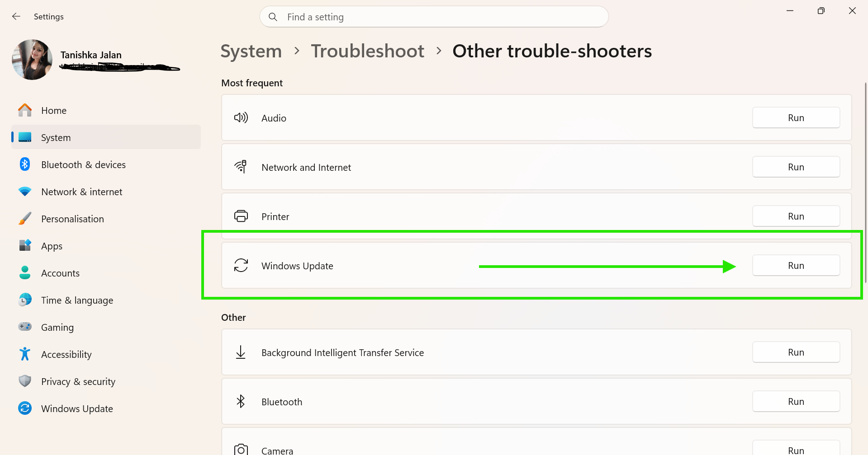This screenshot has width=868, height=455.
Task: Click the Network & internet wifi icon
Action: point(25,192)
